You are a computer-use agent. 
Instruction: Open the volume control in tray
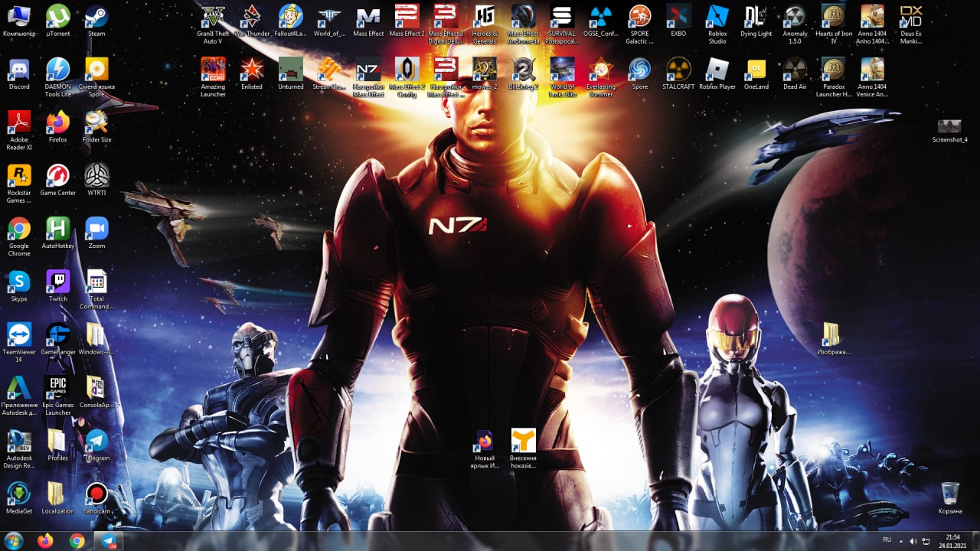pyautogui.click(x=913, y=541)
